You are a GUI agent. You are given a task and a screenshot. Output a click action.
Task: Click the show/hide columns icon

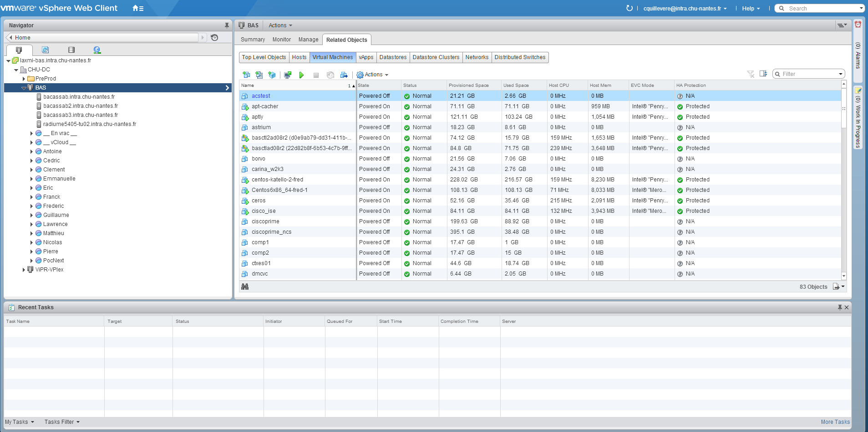point(763,74)
